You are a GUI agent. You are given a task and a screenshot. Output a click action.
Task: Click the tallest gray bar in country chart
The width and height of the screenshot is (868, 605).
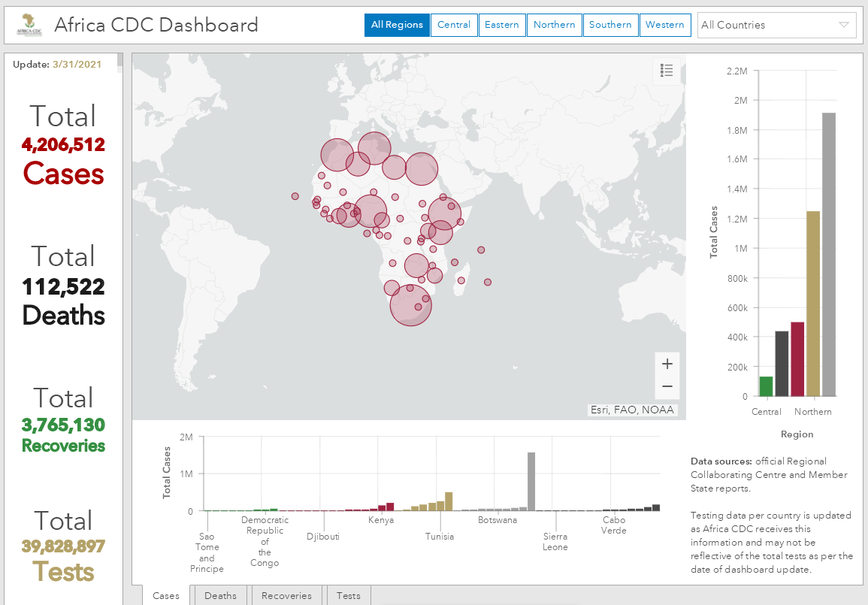pyautogui.click(x=531, y=481)
